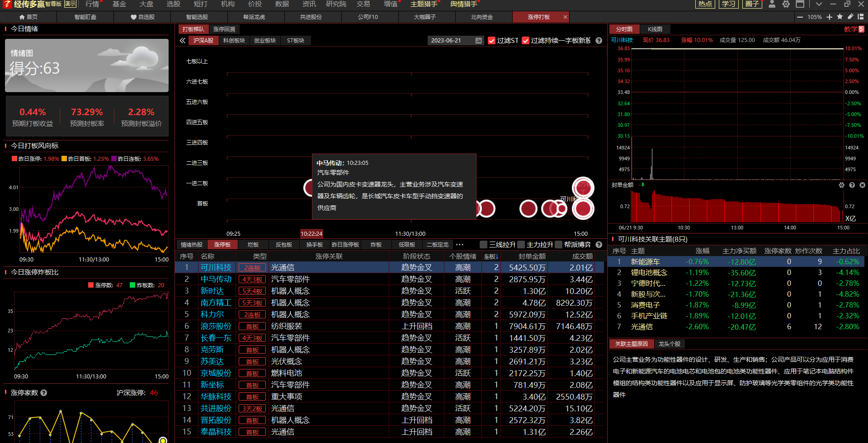Screen dimensions: 868x443
Task: Sort table by 封单金额 column
Action: point(532,256)
